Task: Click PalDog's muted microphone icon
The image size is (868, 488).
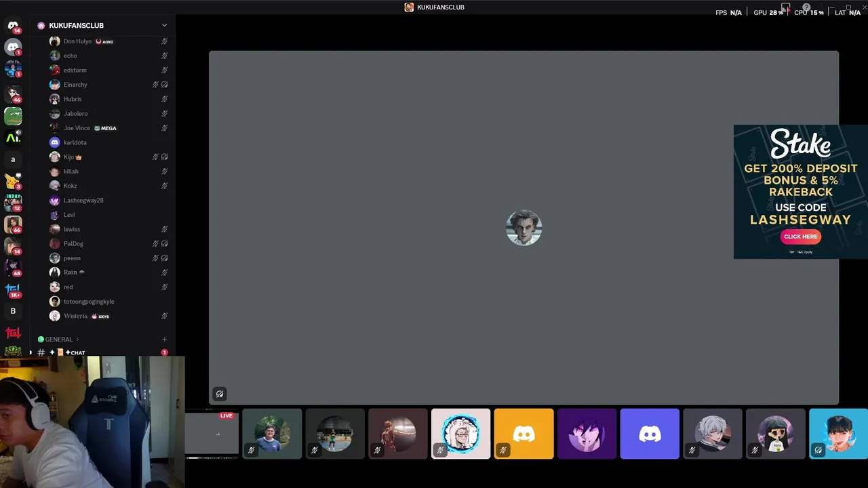Action: tap(155, 243)
